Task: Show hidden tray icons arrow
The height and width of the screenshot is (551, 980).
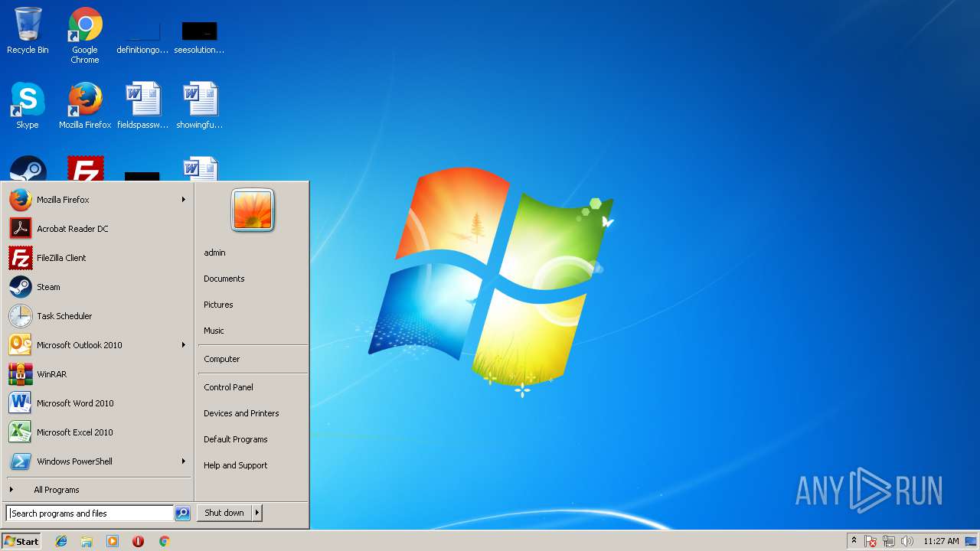Action: click(x=854, y=541)
